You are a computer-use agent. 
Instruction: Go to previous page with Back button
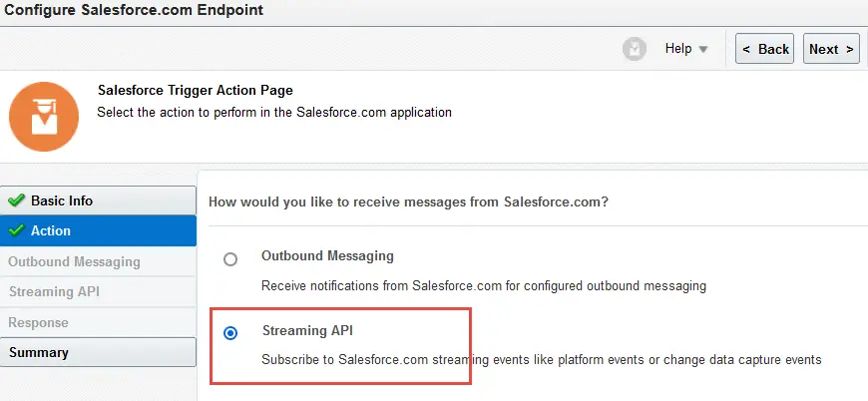click(x=764, y=49)
